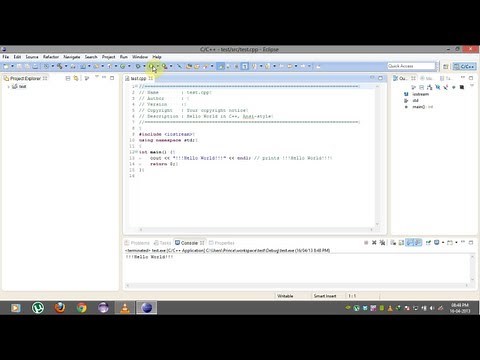
Task: Open the Edit menu
Action: coord(17,57)
